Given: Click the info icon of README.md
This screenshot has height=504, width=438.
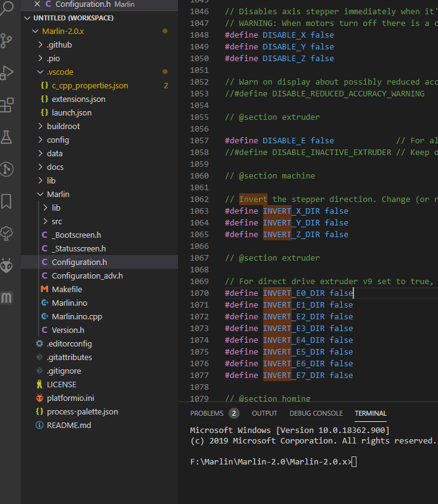Looking at the screenshot, I should (40, 425).
